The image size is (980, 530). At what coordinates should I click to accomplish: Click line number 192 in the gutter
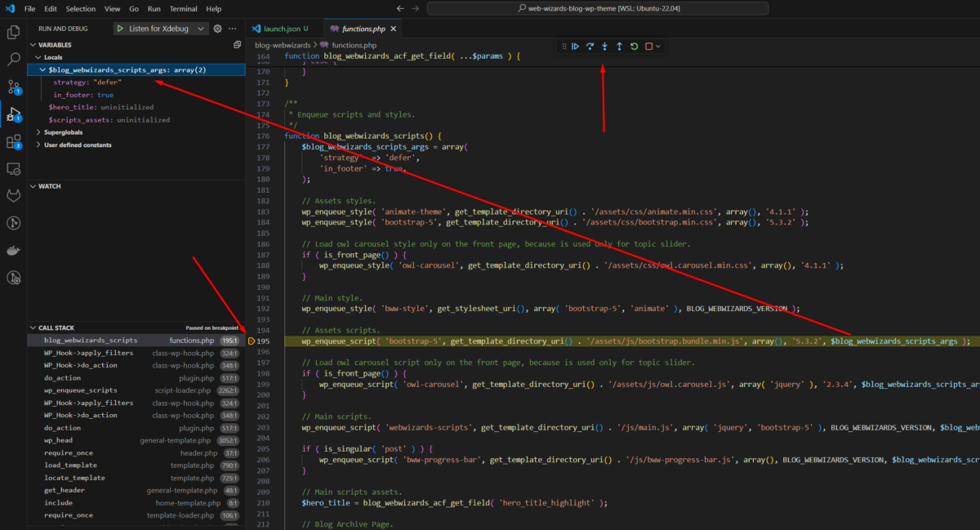pos(263,309)
